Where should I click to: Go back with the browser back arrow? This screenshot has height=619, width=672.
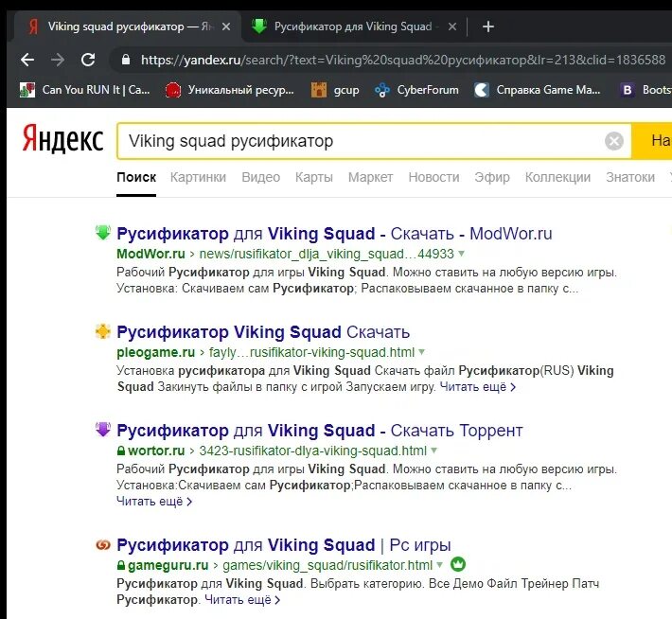click(27, 60)
